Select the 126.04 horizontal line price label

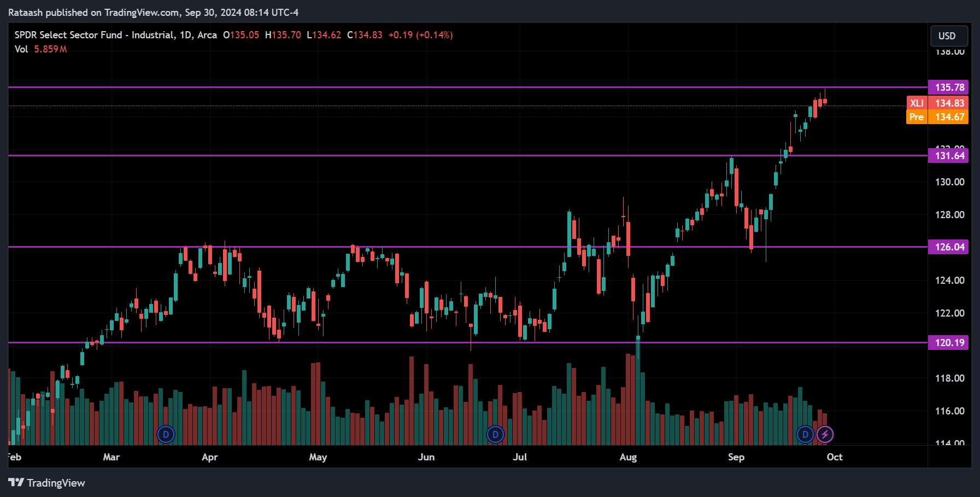click(948, 247)
